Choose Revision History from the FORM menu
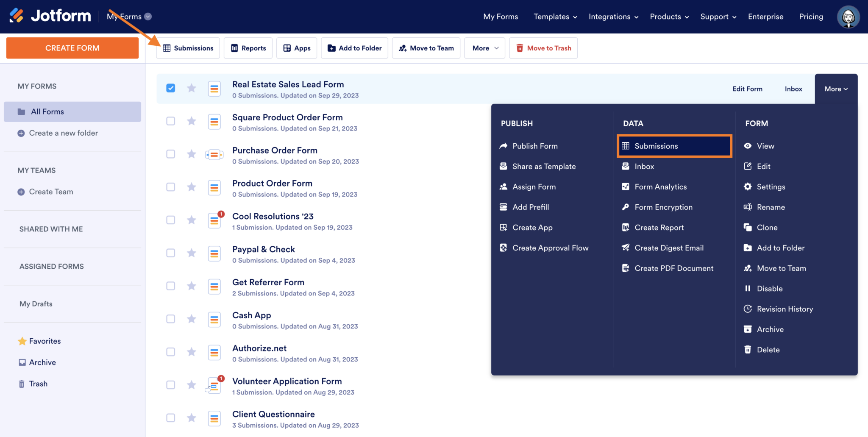This screenshot has width=868, height=437. 785,309
